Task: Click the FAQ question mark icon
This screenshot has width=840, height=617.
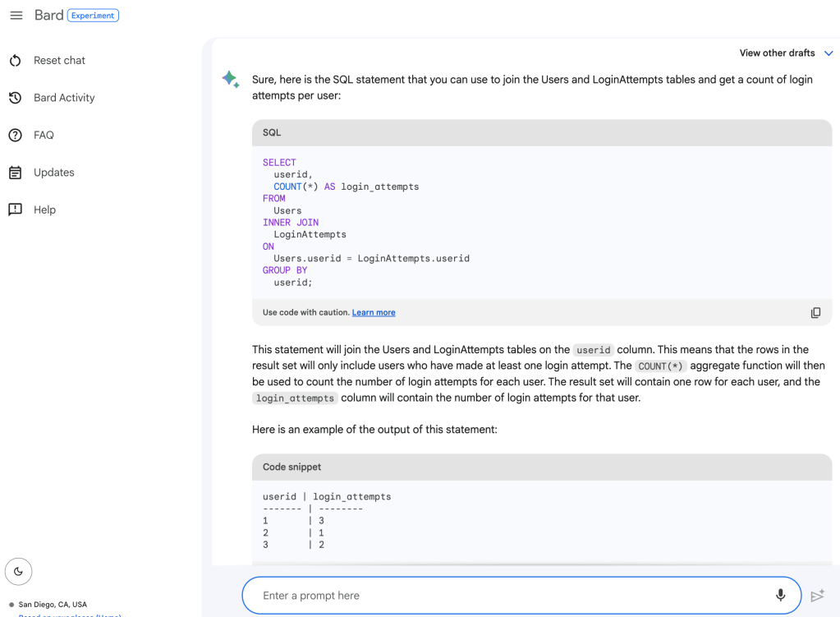Action: pyautogui.click(x=15, y=136)
